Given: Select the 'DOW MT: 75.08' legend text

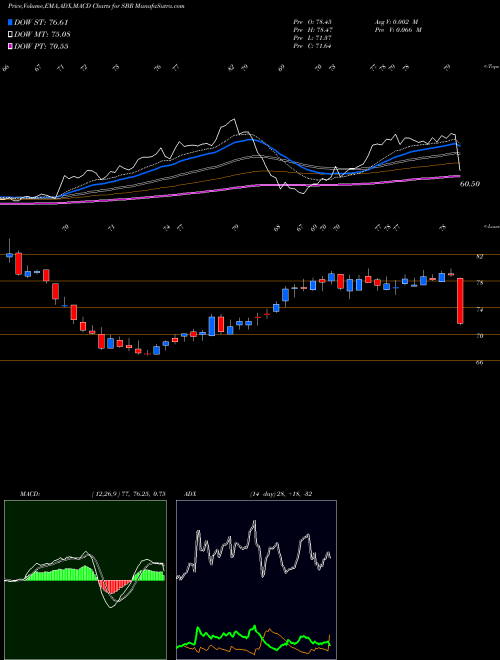Looking at the screenshot, I should (42, 34).
